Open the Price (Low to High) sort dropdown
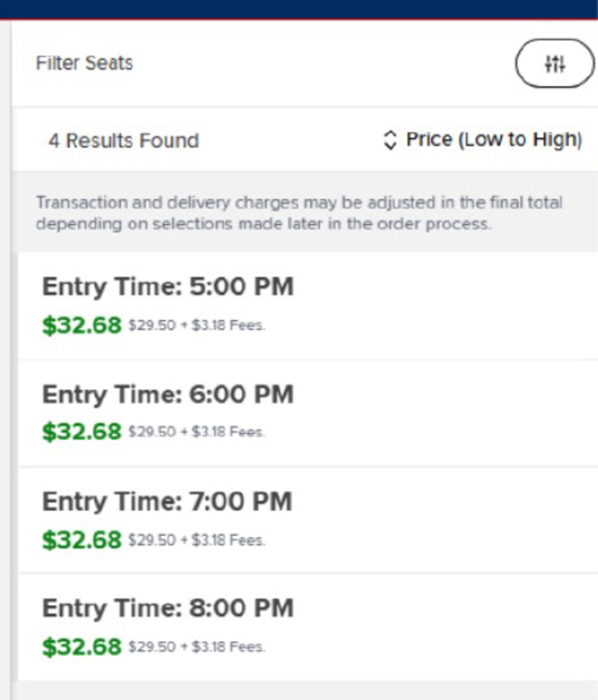This screenshot has height=700, width=598. [493, 140]
